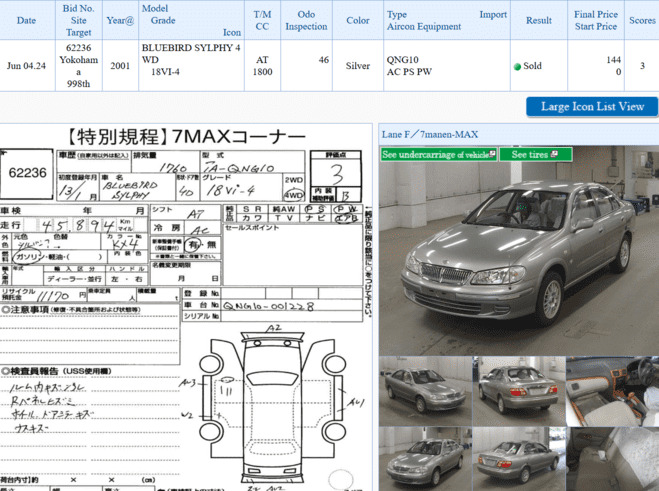The height and width of the screenshot is (491, 659).
Task: Click the Scores column header
Action: tap(642, 20)
